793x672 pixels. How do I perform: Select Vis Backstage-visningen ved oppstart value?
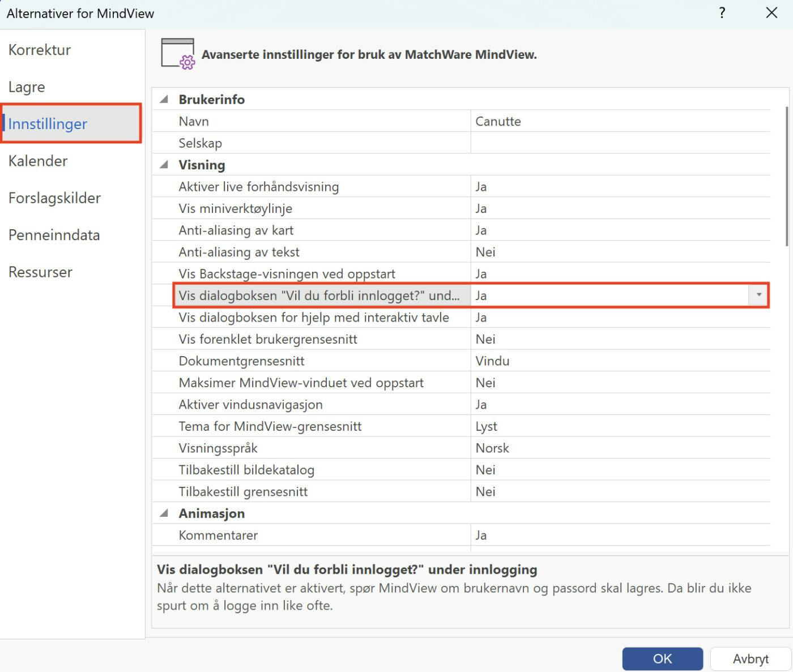[620, 273]
